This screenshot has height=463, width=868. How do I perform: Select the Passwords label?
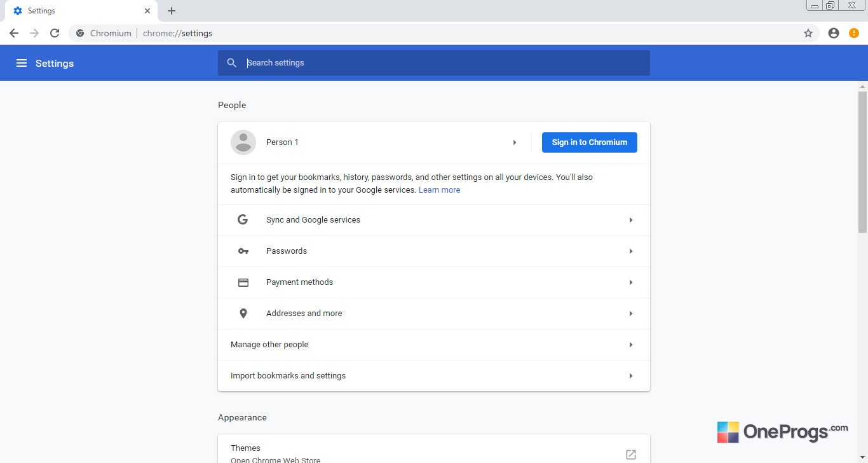pos(287,251)
